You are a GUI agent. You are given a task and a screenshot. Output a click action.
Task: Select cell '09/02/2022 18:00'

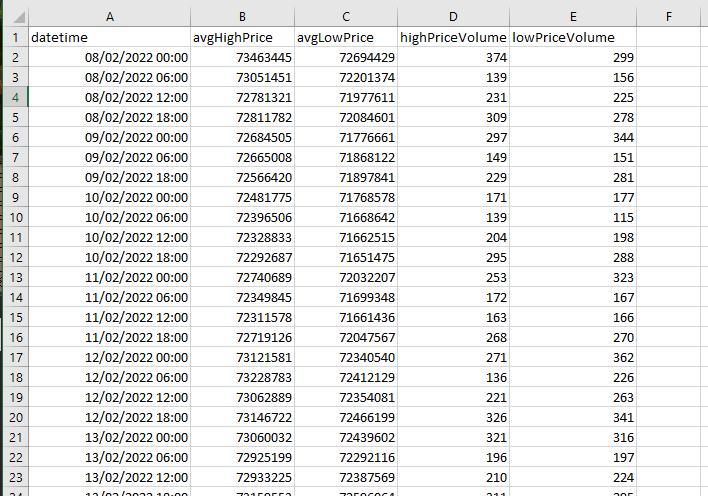tap(110, 177)
